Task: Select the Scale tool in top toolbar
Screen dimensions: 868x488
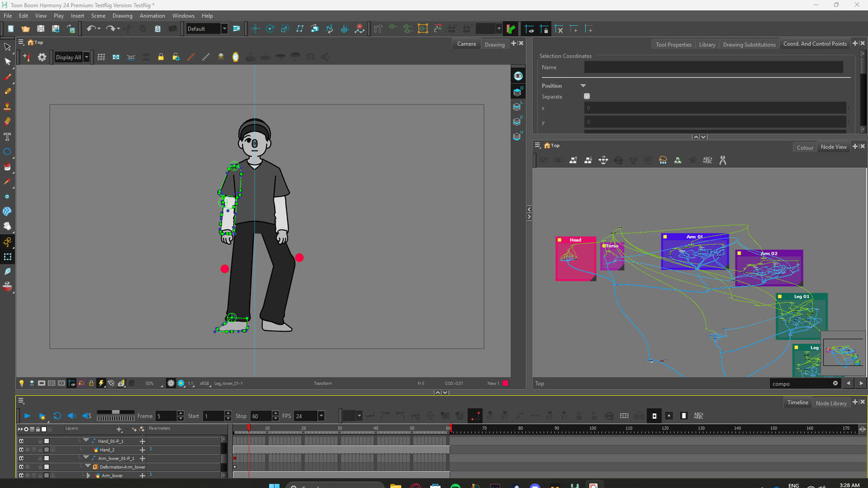Action: (x=285, y=28)
